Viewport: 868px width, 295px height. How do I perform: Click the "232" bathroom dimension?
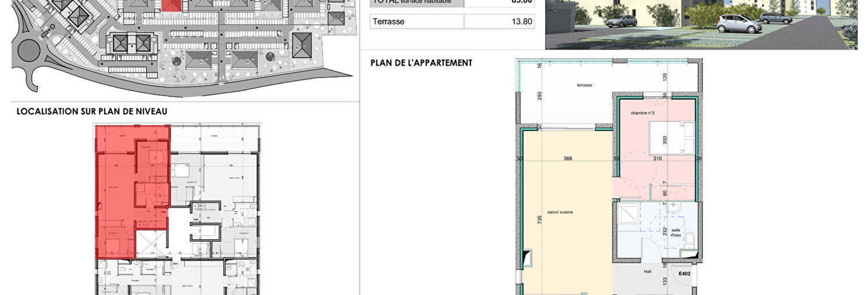665,231
